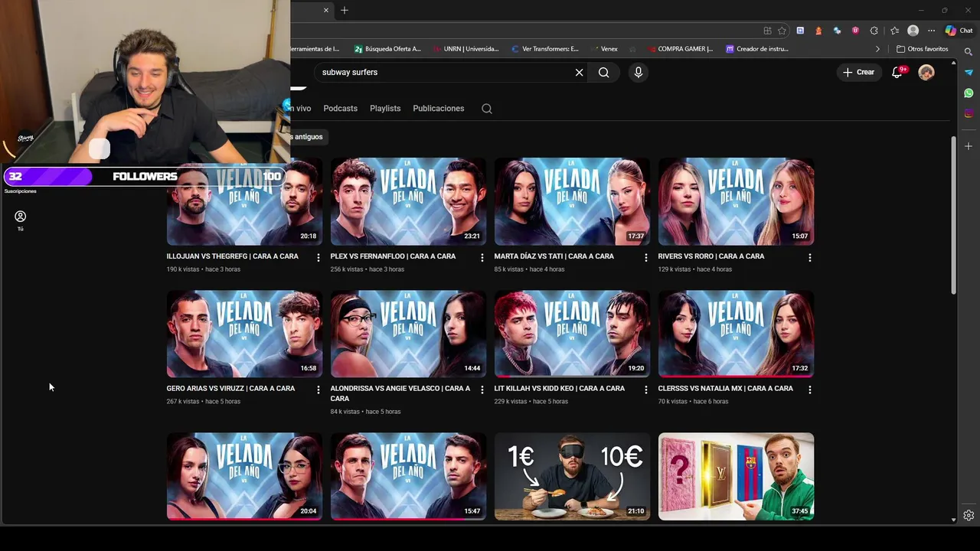Click the Crear button
This screenshot has width=980, height=551.
click(858, 72)
